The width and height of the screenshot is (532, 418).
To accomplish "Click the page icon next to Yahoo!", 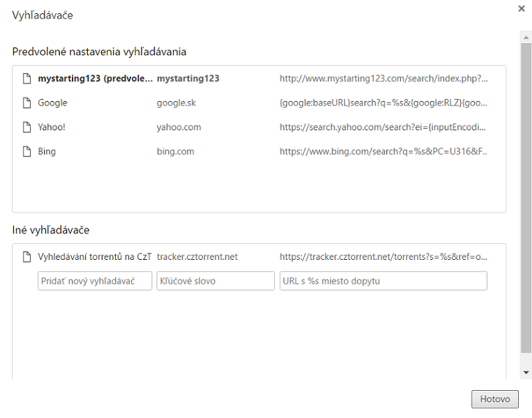I will pyautogui.click(x=27, y=127).
